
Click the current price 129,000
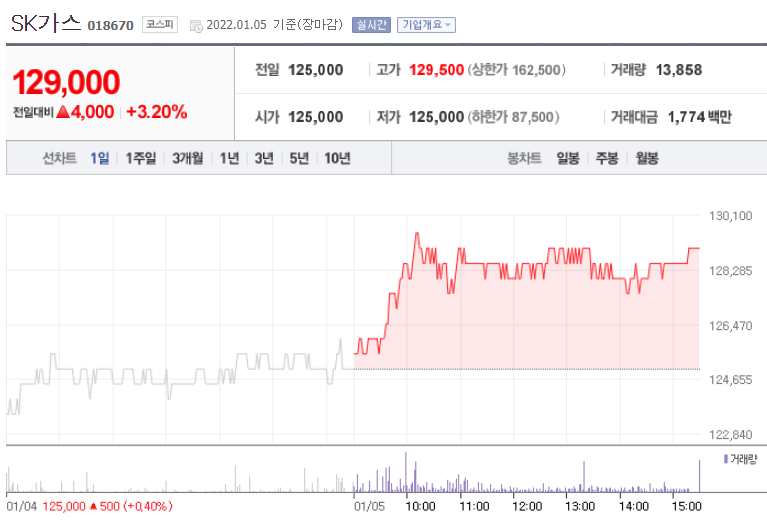click(66, 82)
